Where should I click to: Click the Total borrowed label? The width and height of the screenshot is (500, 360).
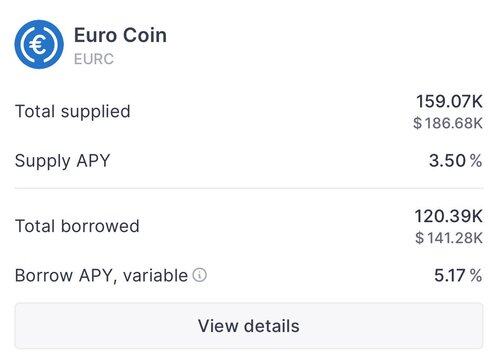tap(77, 226)
